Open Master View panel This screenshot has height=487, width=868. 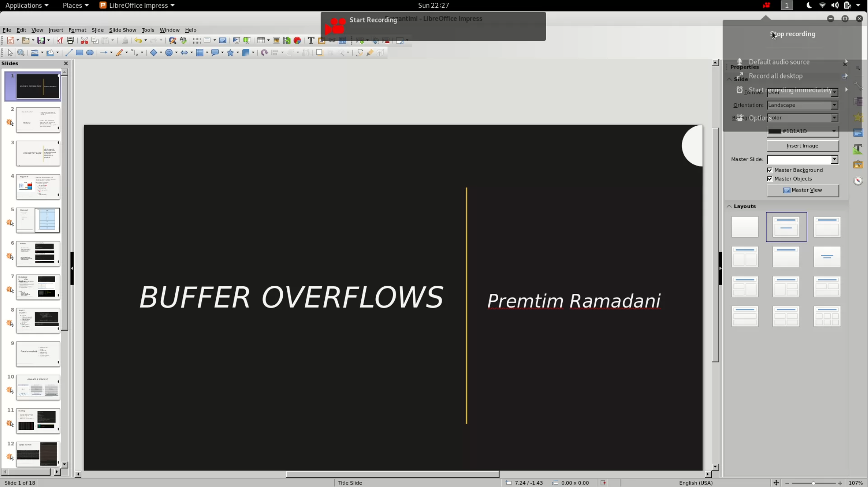[802, 190]
